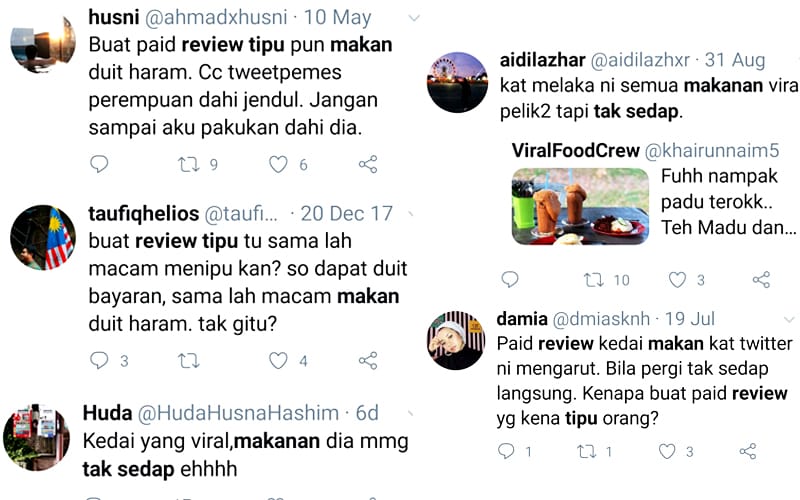The width and height of the screenshot is (800, 500).
Task: Open ViralFoodCrew quoted tweet drink image
Action: click(580, 206)
